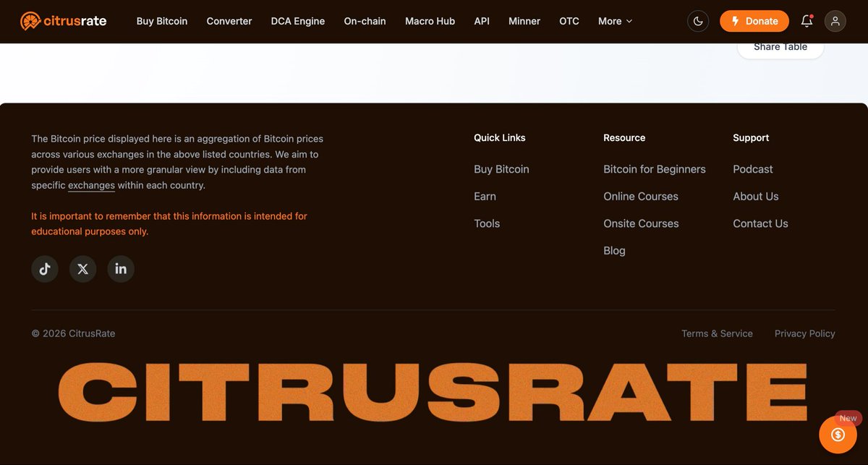Screen dimensions: 868x465
Task: Click the Share Table button
Action: point(780,48)
